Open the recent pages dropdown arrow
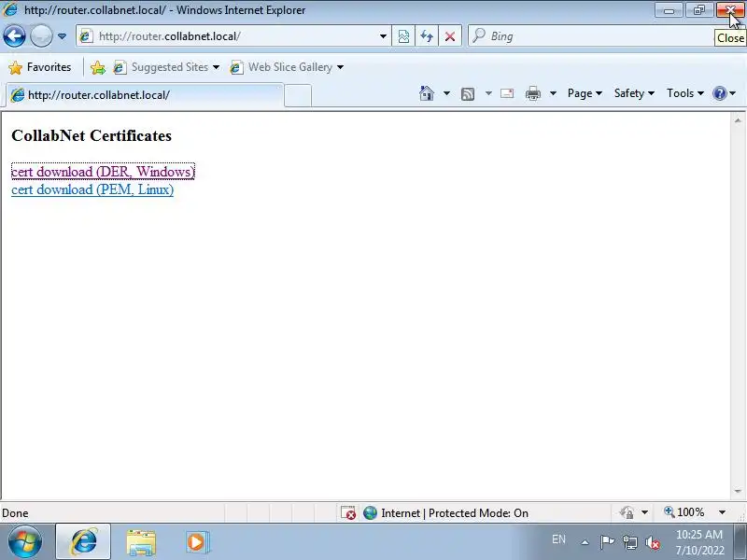 tap(62, 36)
